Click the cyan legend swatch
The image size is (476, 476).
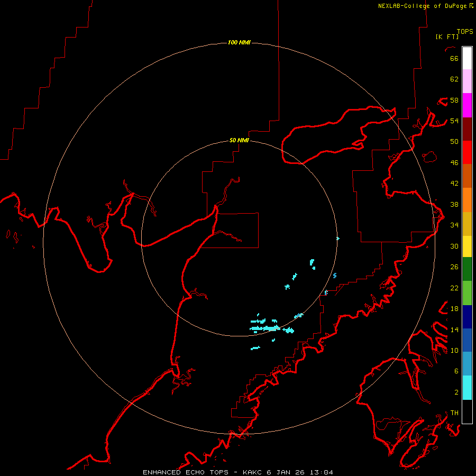pos(467,388)
